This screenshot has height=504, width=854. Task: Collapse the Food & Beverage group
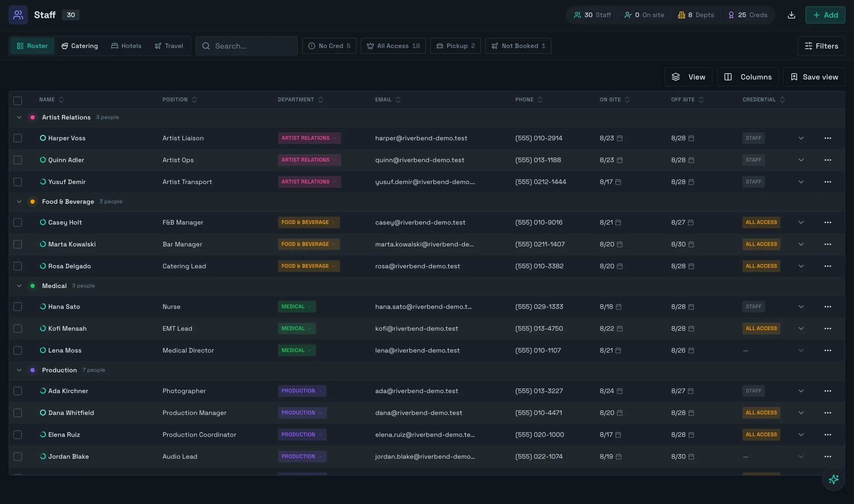19,202
